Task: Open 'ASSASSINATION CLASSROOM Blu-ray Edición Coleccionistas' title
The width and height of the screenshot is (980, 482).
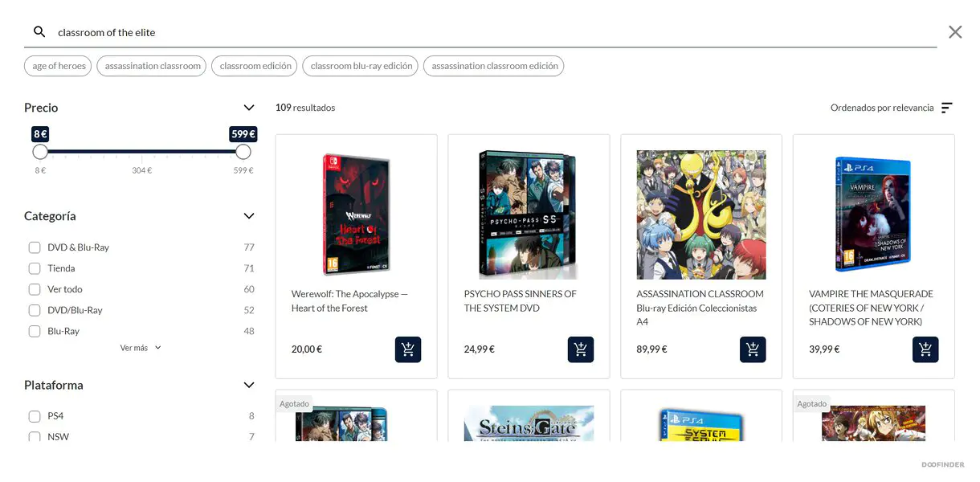Action: pyautogui.click(x=700, y=308)
